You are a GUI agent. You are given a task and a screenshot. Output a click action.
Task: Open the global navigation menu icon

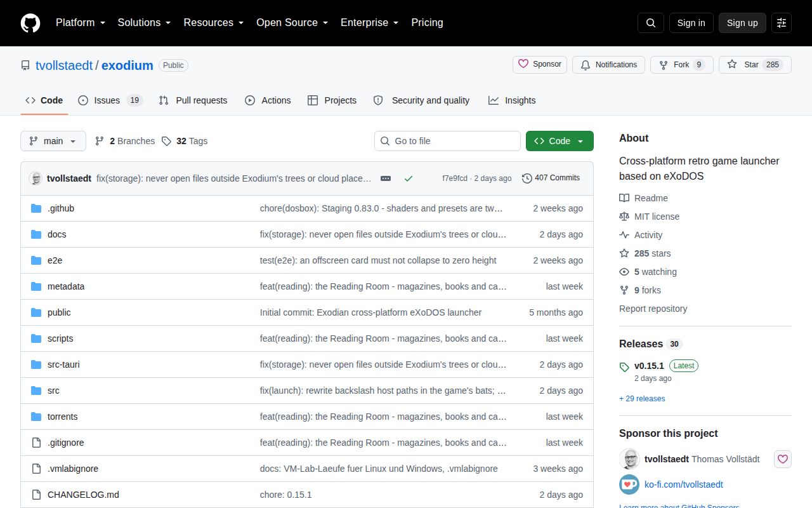pyautogui.click(x=782, y=23)
